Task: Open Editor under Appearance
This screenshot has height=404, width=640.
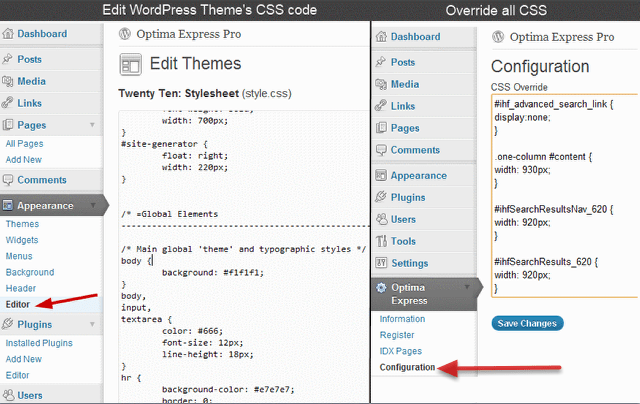Action: click(18, 304)
